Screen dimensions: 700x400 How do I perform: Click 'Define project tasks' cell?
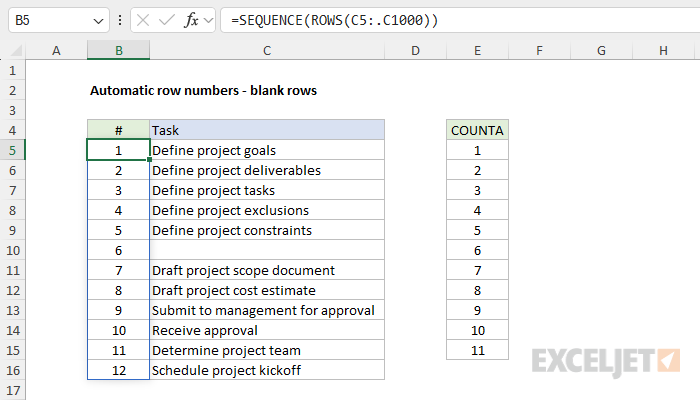(x=267, y=190)
